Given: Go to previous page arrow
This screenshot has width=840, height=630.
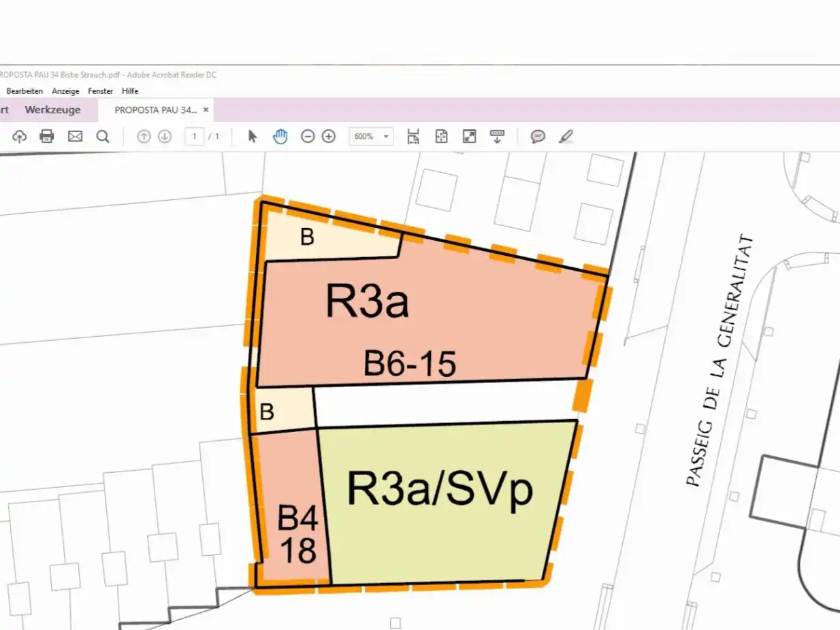Looking at the screenshot, I should tap(144, 137).
